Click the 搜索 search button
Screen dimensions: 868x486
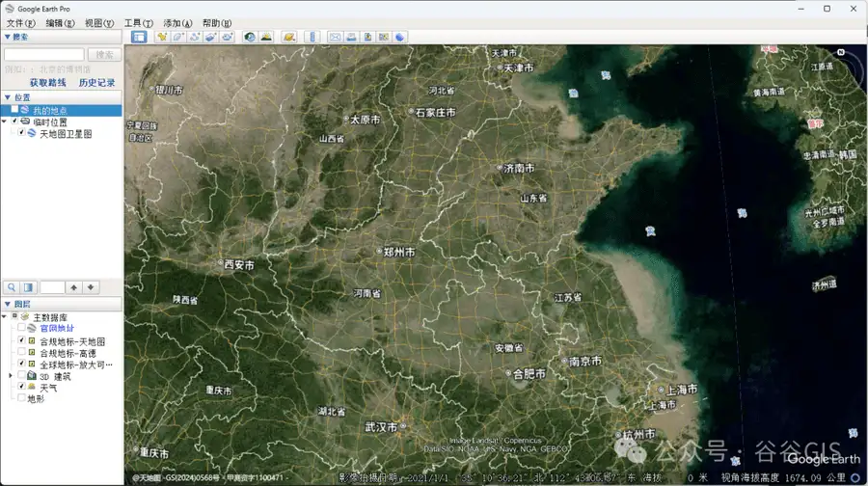104,54
